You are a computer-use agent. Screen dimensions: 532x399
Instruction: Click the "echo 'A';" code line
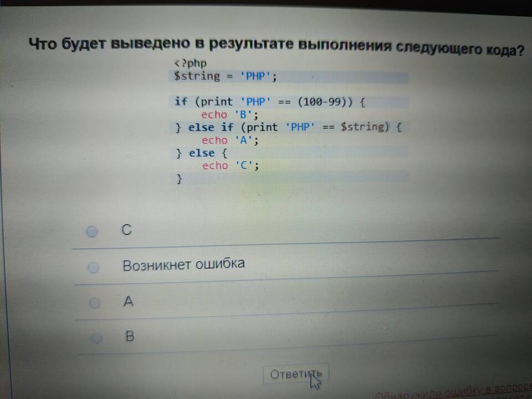point(230,141)
